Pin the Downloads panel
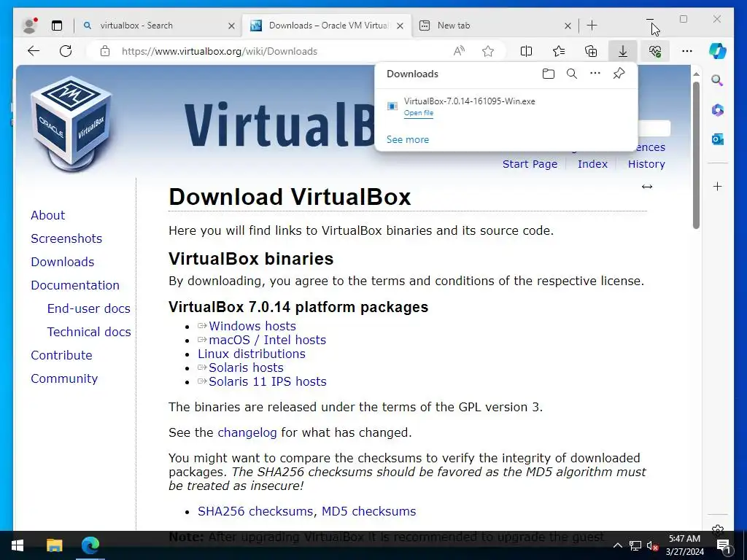The height and width of the screenshot is (560, 747). (x=619, y=74)
